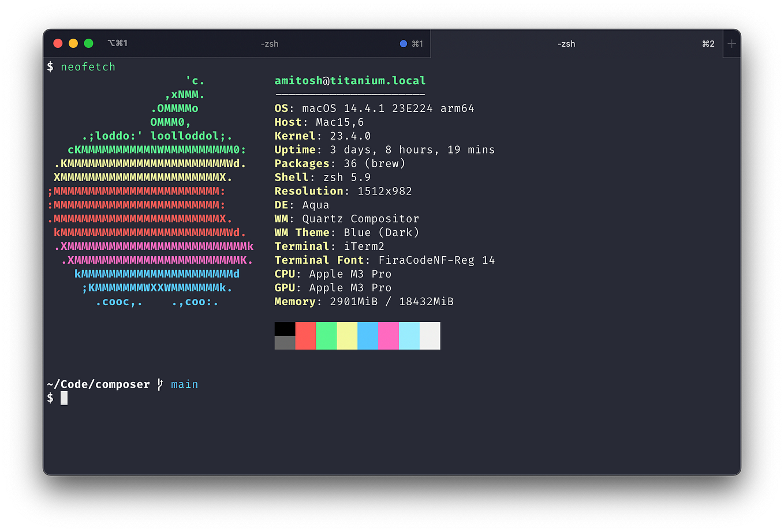Click the Memory usage line in neofetch output
The image size is (784, 532).
point(364,301)
